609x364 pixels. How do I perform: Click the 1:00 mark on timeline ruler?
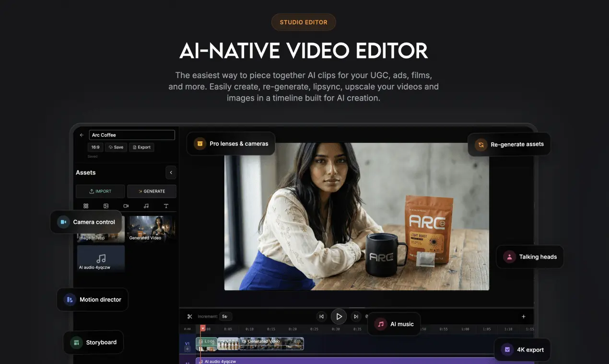pos(465,329)
